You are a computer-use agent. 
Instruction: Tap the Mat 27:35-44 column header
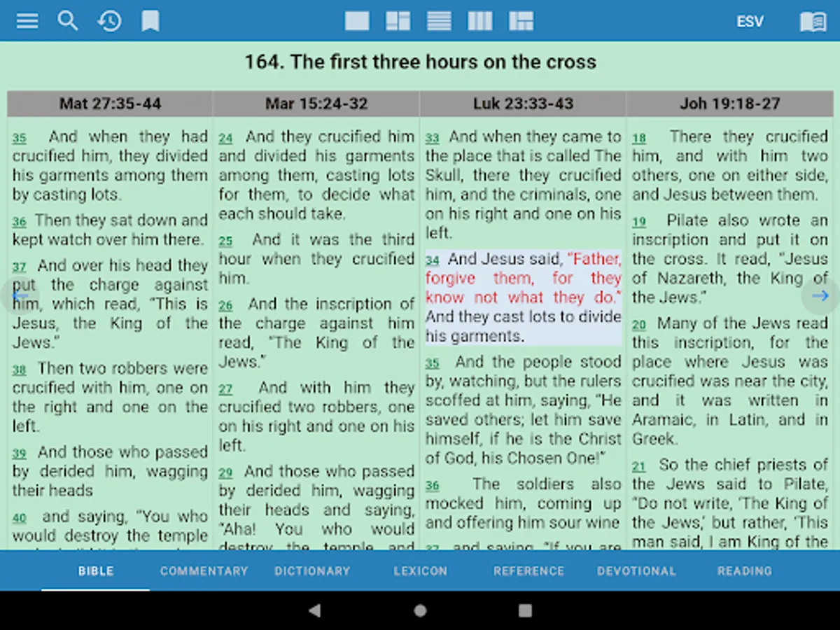tap(110, 104)
